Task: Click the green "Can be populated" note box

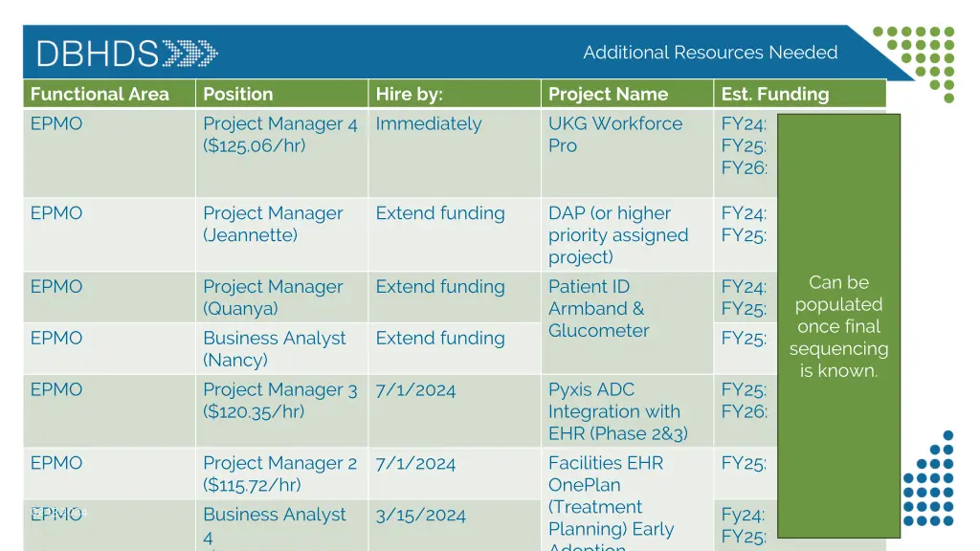Action: [838, 325]
